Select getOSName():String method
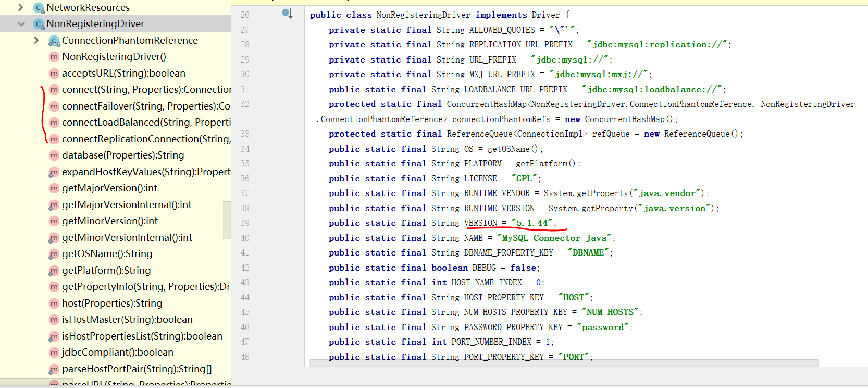Image resolution: width=868 pixels, height=388 pixels. click(107, 253)
